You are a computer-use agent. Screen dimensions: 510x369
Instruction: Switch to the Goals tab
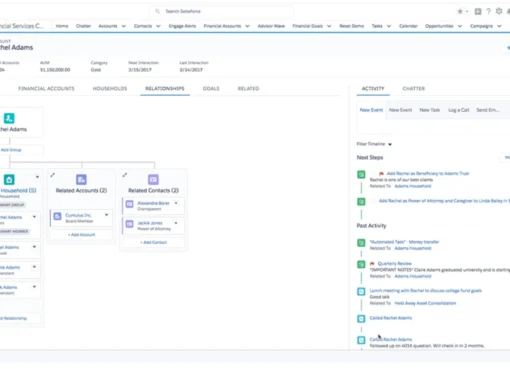211,89
